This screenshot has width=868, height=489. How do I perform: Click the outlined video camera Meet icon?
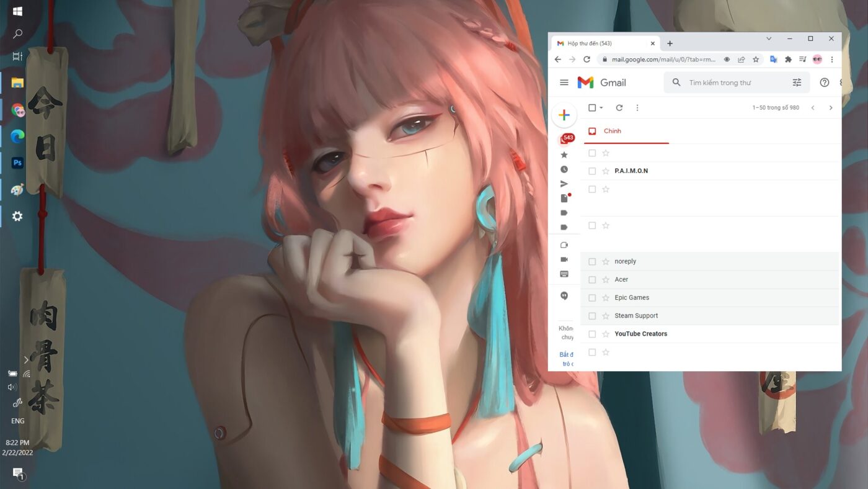[564, 245]
